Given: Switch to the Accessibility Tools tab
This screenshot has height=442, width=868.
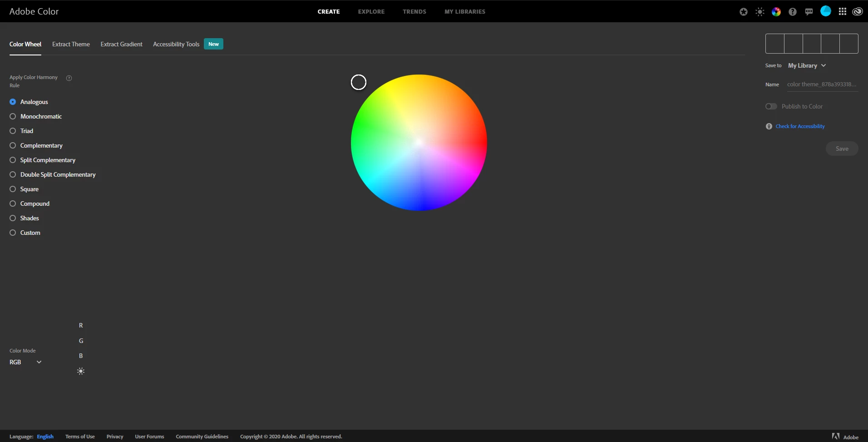Looking at the screenshot, I should click(176, 44).
